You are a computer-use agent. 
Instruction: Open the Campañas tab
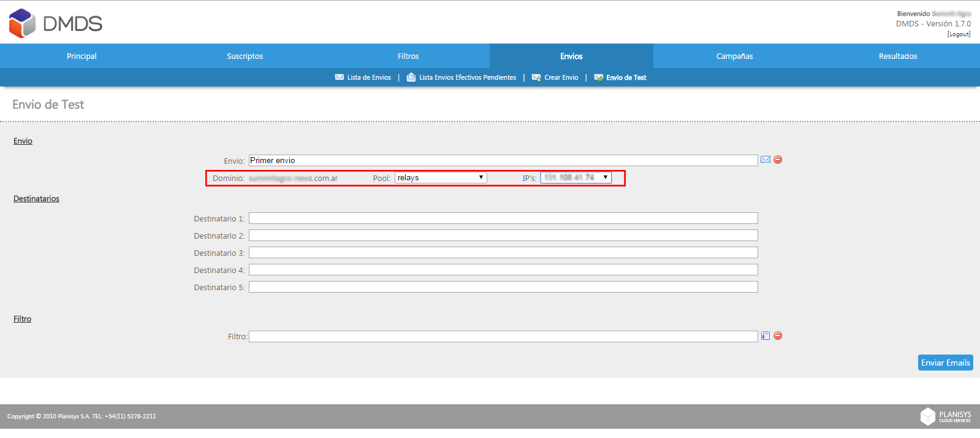(735, 56)
